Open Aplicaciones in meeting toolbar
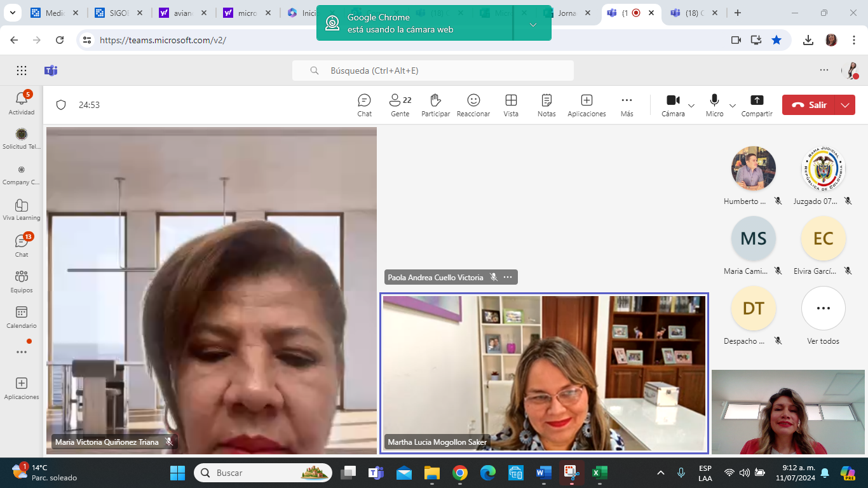 pyautogui.click(x=587, y=105)
